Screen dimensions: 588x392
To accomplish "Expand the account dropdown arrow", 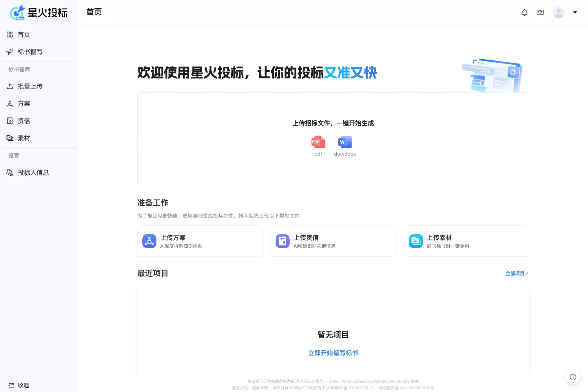I will click(x=575, y=13).
